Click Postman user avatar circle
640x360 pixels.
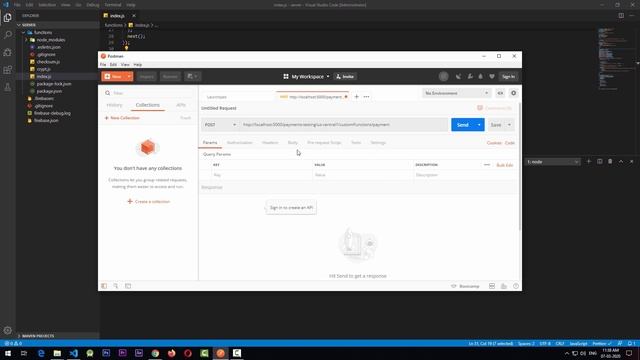point(444,76)
